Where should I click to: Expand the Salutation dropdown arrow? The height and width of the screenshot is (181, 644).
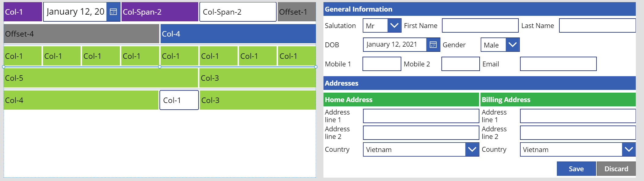tap(394, 26)
